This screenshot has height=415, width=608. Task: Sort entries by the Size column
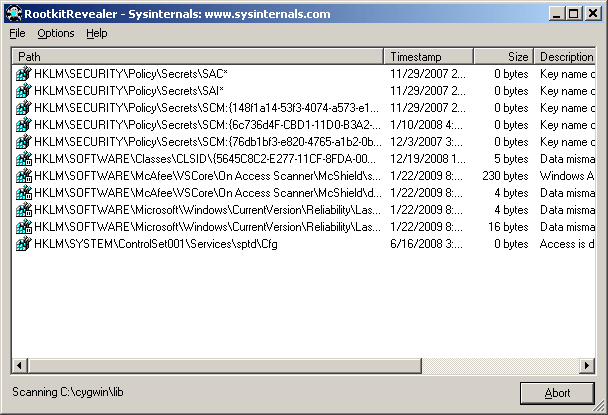click(504, 57)
